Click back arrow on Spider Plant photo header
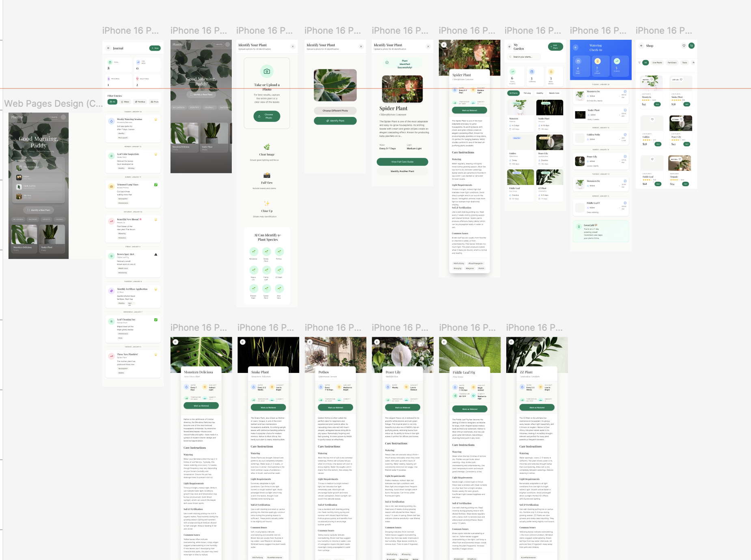Viewport: 751px width, 560px height. tap(444, 45)
